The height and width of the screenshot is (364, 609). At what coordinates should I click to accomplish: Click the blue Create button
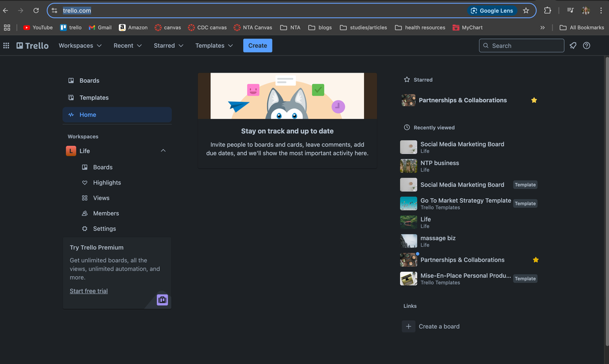(x=257, y=46)
